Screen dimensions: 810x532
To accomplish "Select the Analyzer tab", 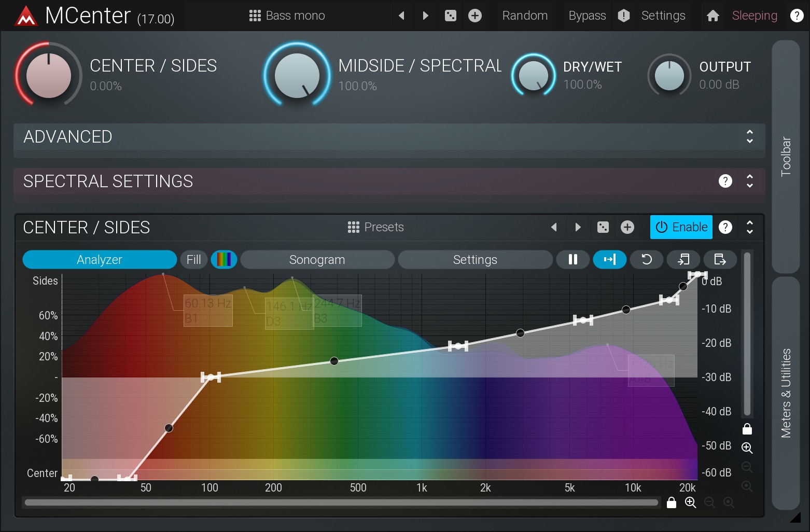I will click(x=100, y=259).
